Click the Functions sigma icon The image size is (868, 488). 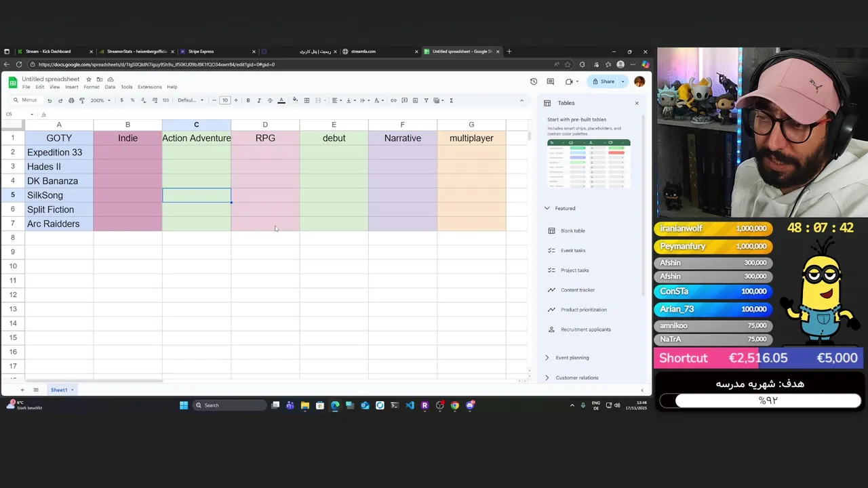451,100
